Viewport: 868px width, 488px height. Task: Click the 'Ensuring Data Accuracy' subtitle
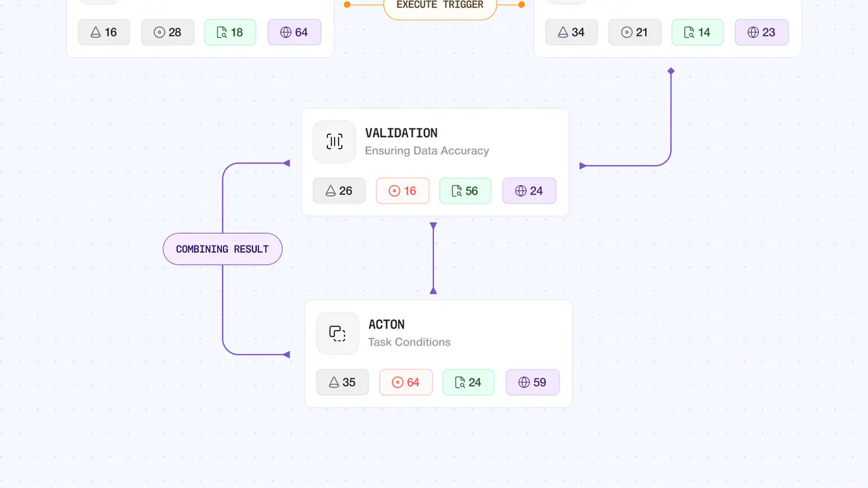coord(427,150)
